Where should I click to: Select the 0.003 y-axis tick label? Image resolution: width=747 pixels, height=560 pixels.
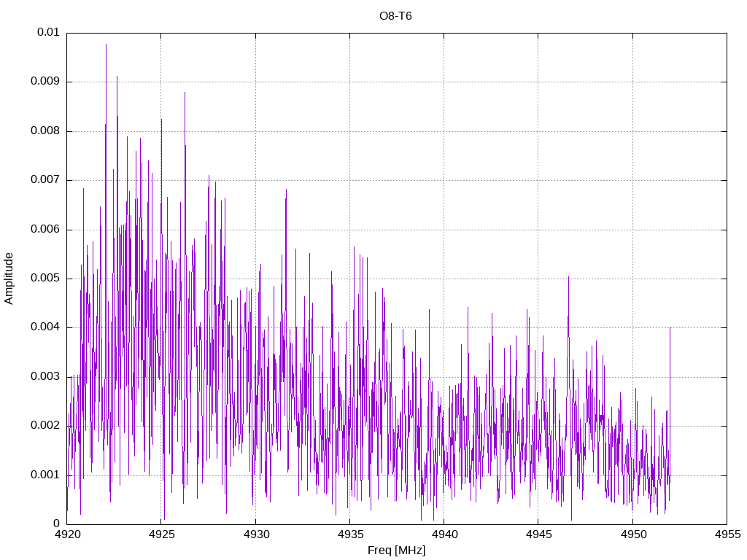click(45, 377)
